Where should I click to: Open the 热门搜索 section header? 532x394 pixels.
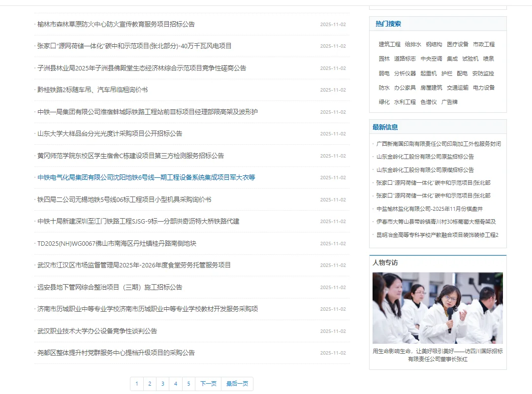click(x=384, y=24)
